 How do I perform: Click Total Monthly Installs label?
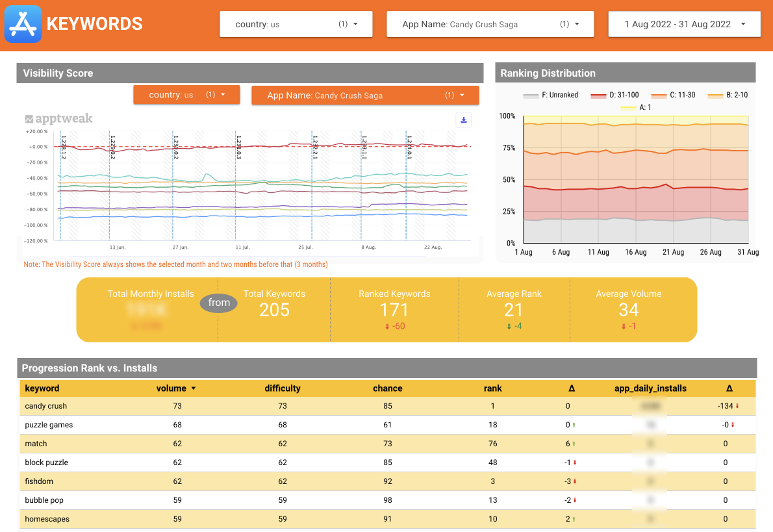pos(150,294)
